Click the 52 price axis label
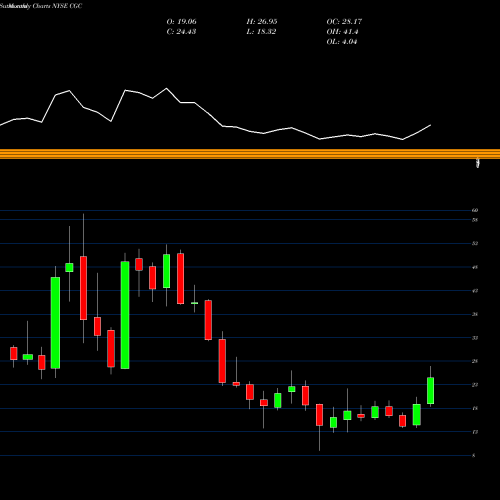This screenshot has height=500, width=500. coord(475,243)
